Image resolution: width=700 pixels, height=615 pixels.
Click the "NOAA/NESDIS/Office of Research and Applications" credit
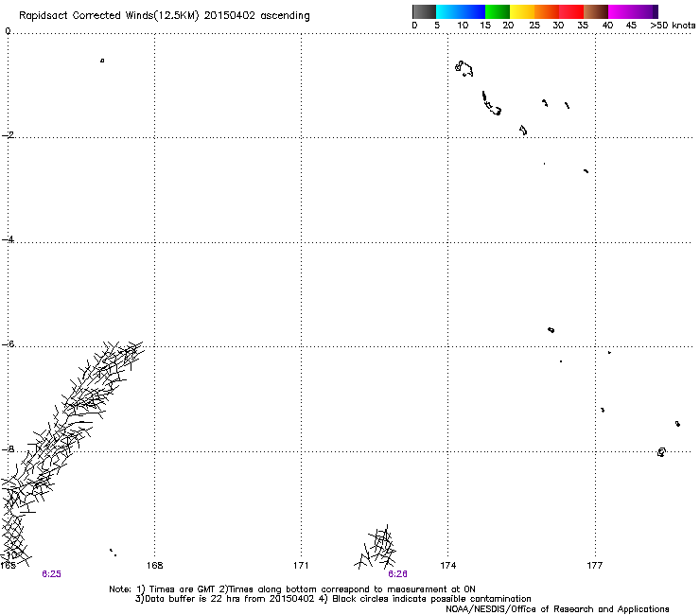557,609
